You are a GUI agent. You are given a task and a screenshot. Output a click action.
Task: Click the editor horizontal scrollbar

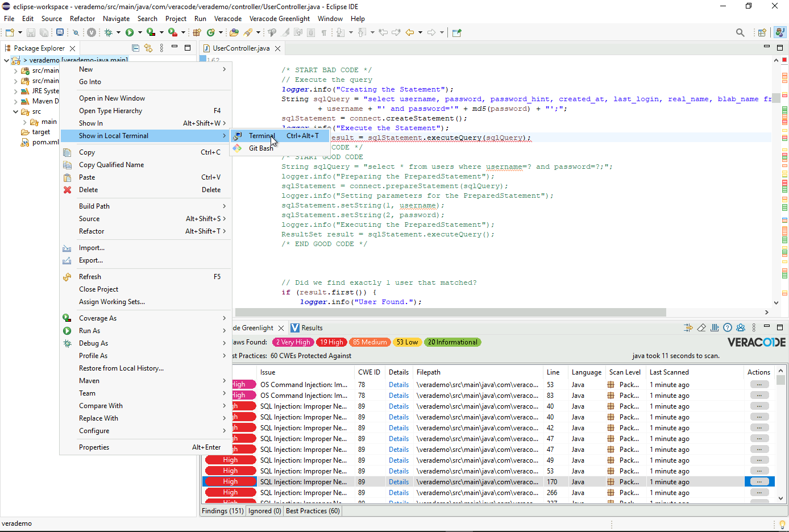pos(450,312)
